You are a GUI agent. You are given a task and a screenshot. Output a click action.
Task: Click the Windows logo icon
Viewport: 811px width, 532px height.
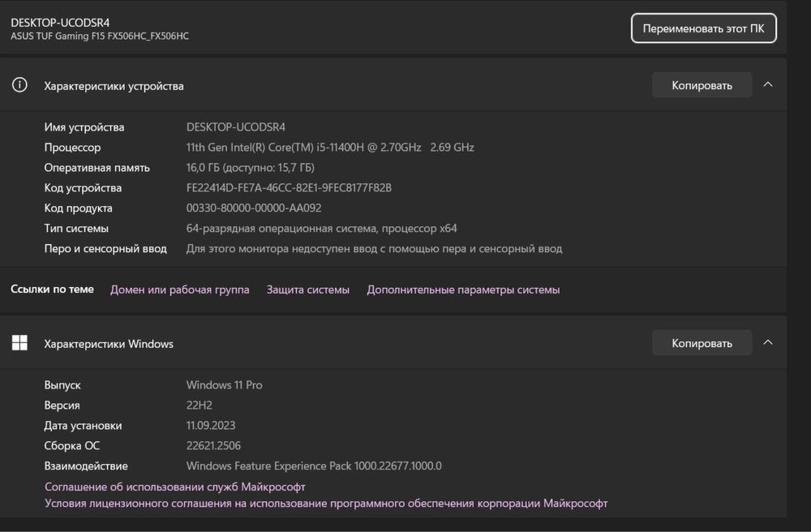click(x=19, y=343)
